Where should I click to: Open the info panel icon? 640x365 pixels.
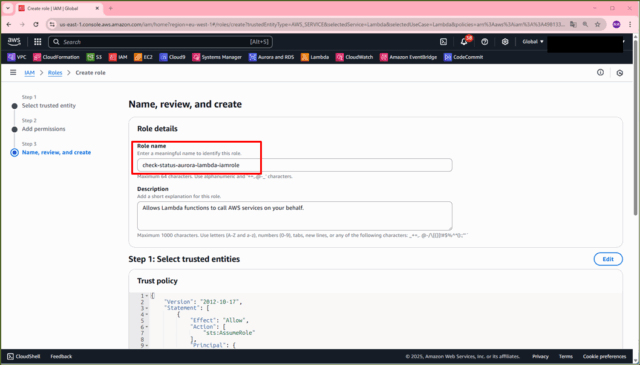[600, 72]
